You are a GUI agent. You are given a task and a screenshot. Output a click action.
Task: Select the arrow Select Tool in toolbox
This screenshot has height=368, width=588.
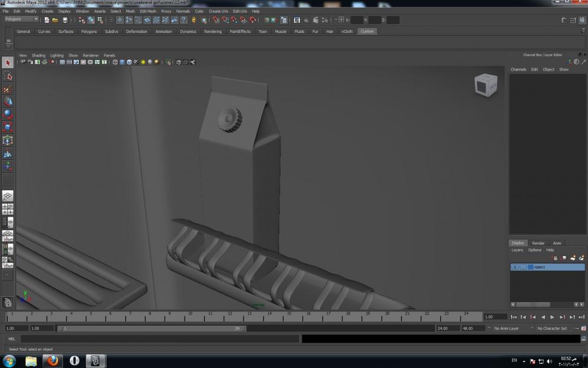pos(8,63)
